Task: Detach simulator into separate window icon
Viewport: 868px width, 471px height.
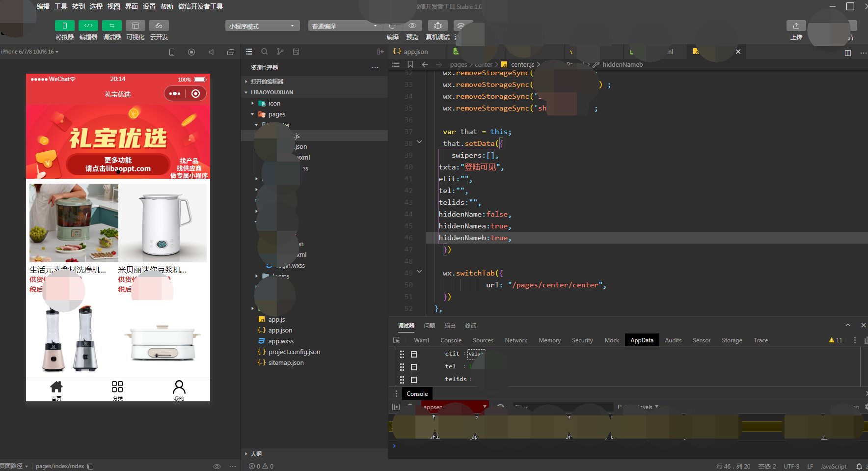Action: point(231,52)
